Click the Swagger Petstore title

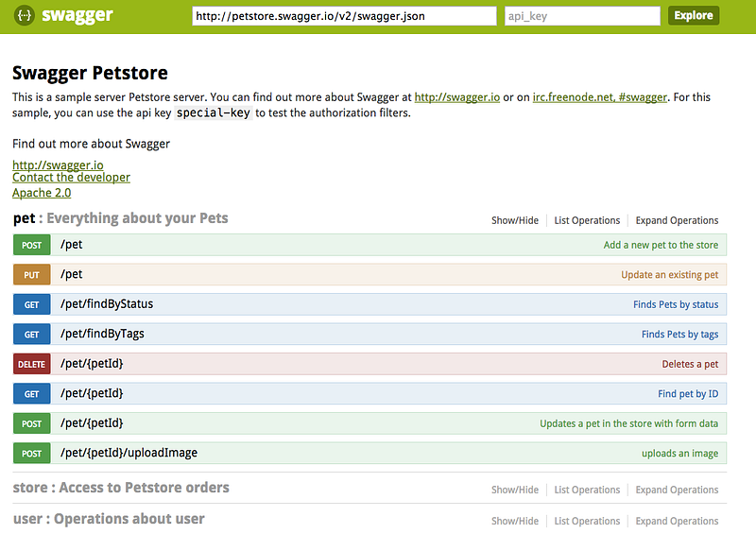[x=90, y=73]
